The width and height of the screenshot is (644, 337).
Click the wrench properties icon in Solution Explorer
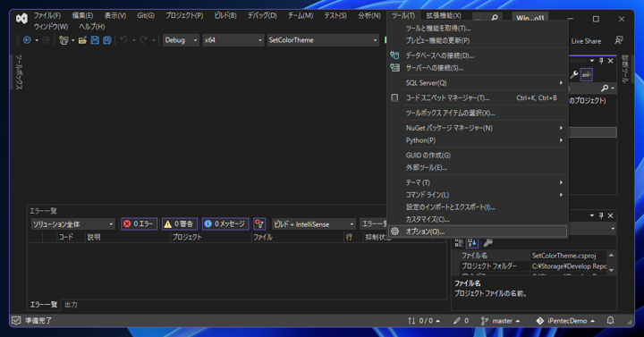(574, 74)
